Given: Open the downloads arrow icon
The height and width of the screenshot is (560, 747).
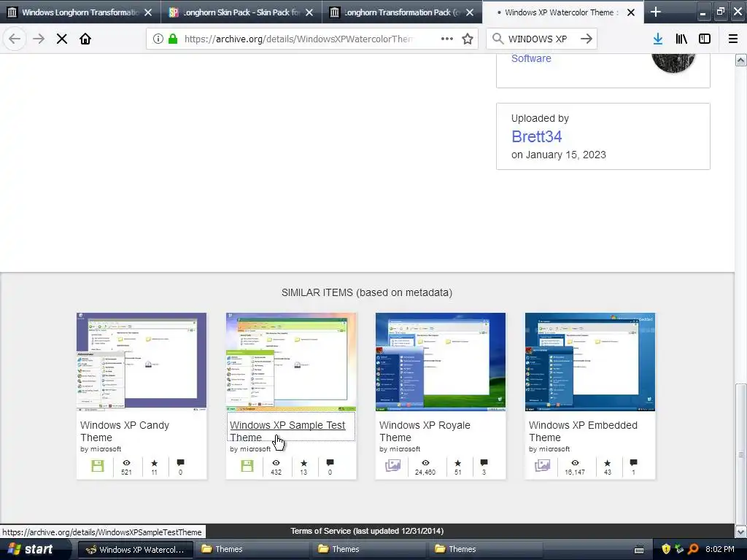Looking at the screenshot, I should pos(658,39).
